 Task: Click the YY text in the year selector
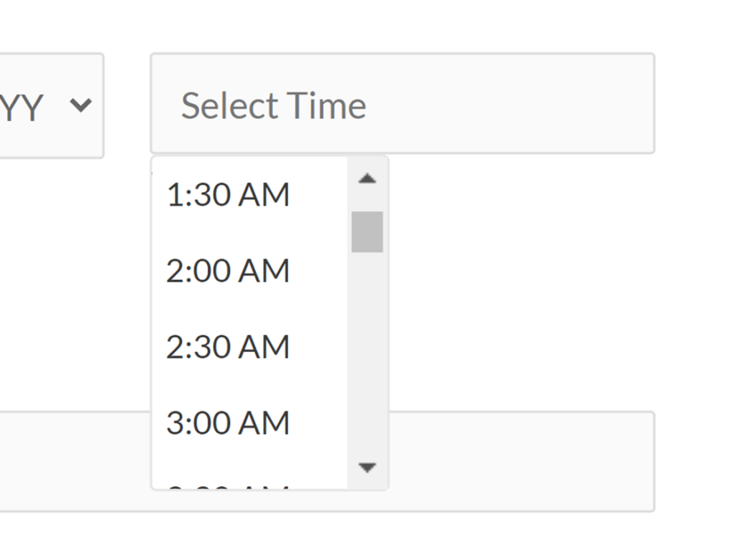22,108
